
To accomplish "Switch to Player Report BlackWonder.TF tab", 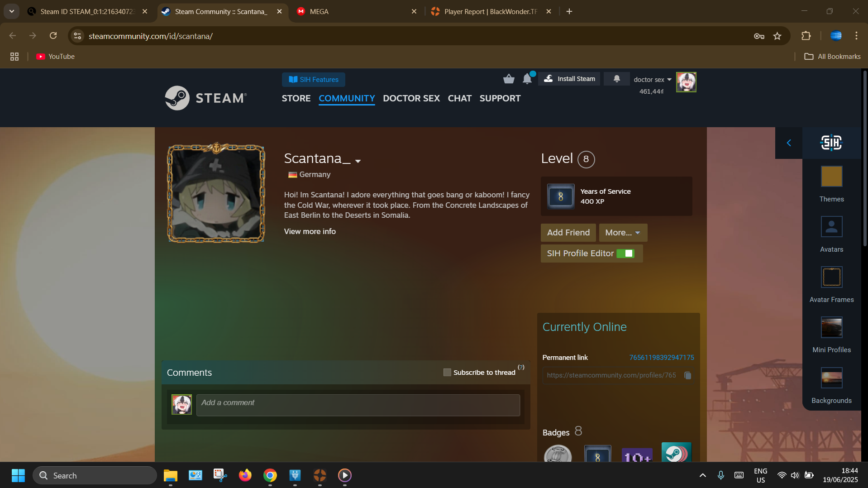I will [x=491, y=11].
